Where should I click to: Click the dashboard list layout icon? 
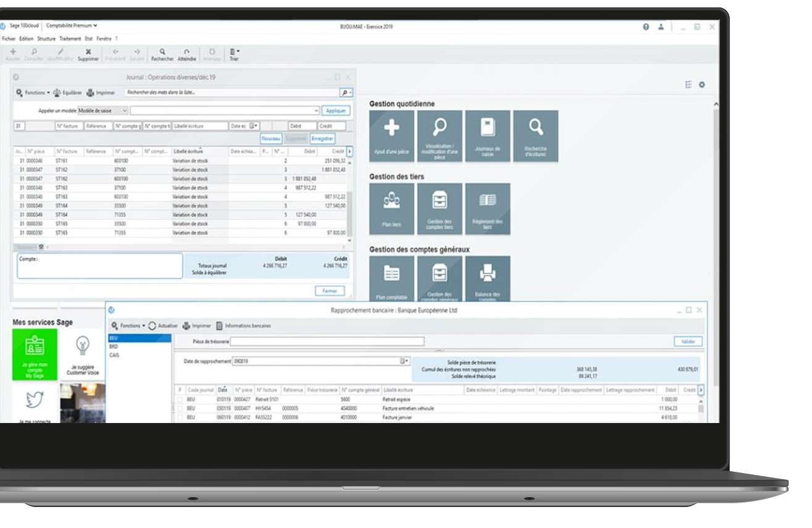[688, 85]
